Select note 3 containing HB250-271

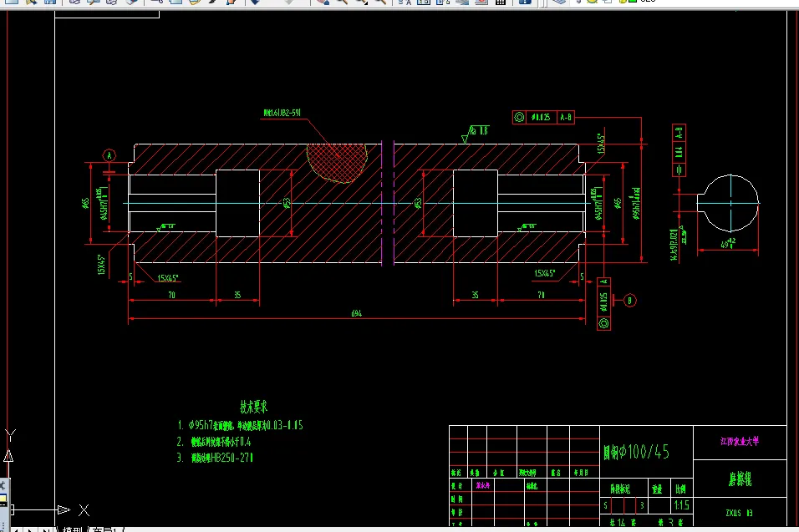point(215,458)
